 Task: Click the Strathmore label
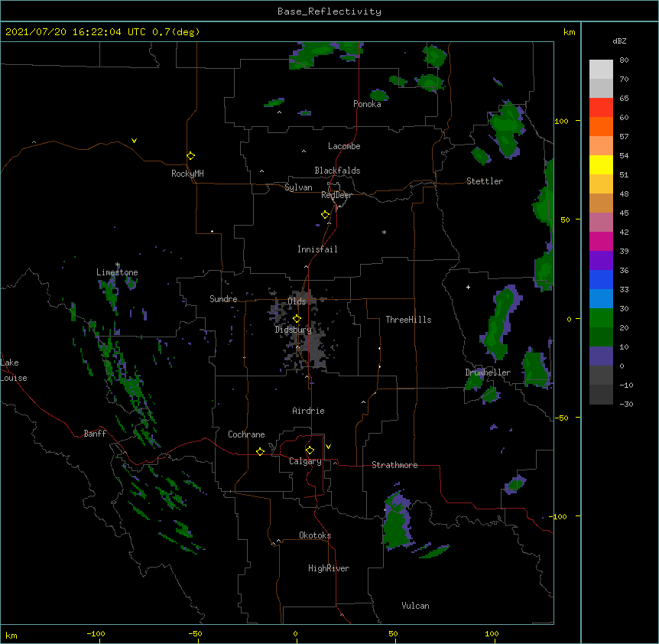(394, 465)
